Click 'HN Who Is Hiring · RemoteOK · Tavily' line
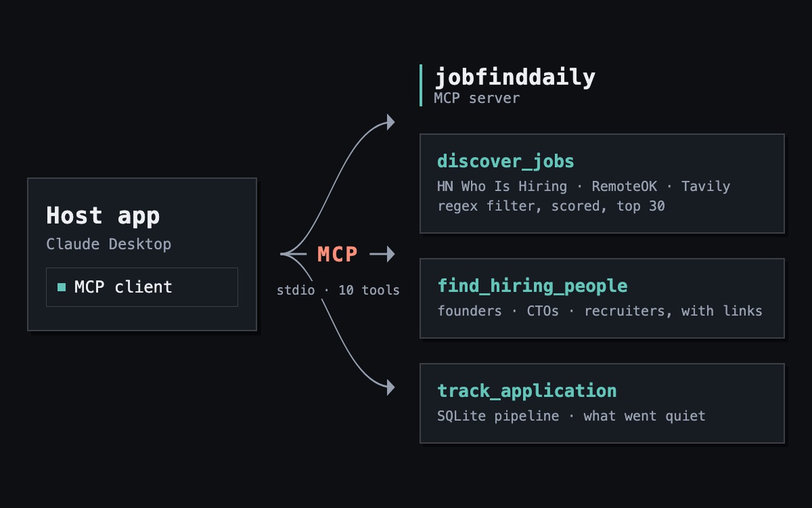The width and height of the screenshot is (812, 508). [x=584, y=186]
